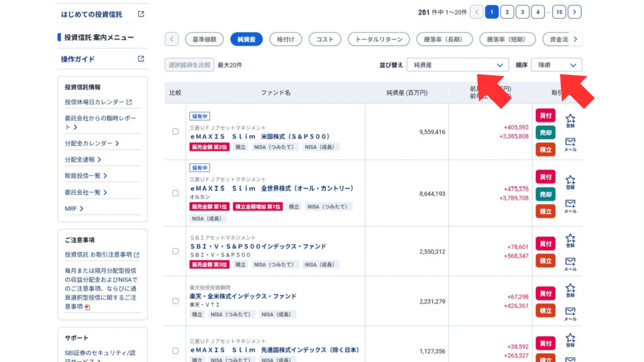Go to page 2 of the fund list
The width and height of the screenshot is (644, 362).
508,11
